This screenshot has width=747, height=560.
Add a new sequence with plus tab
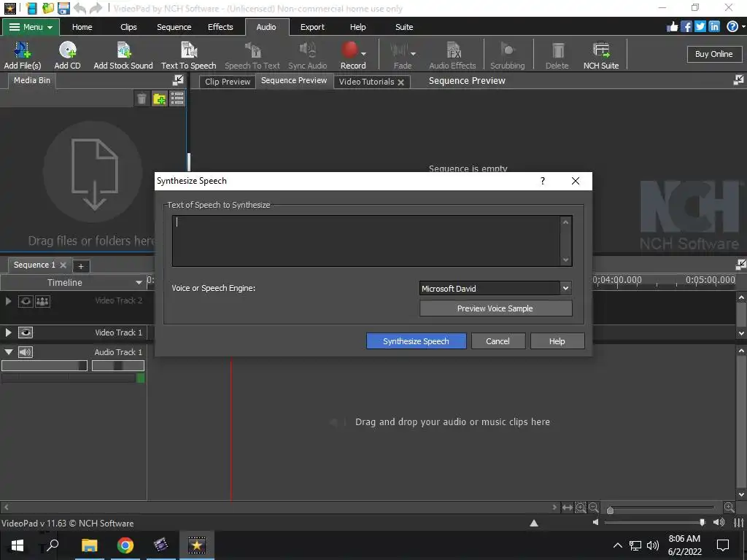pos(81,265)
